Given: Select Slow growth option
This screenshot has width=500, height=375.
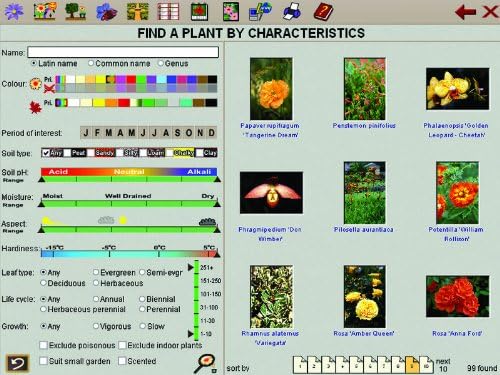Looking at the screenshot, I should click(143, 326).
